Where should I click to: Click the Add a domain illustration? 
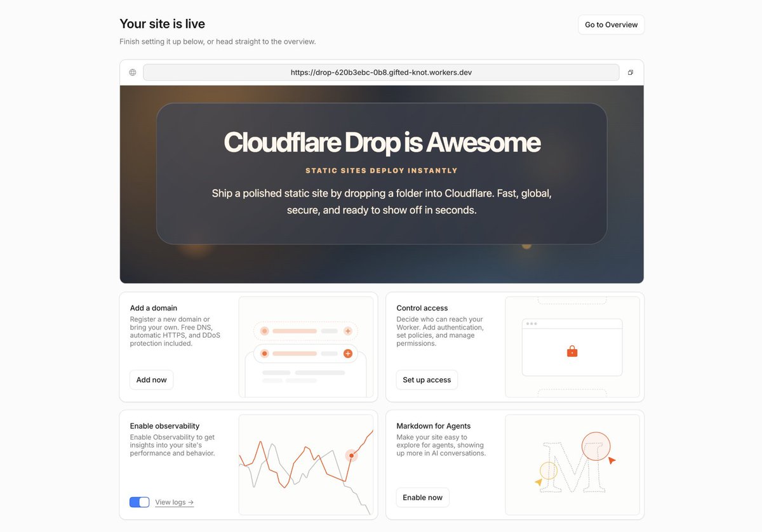[x=306, y=347]
